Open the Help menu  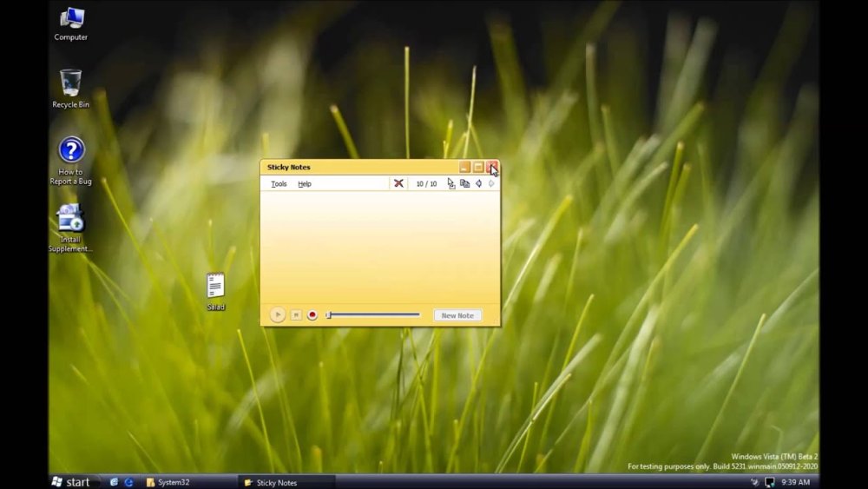[305, 184]
